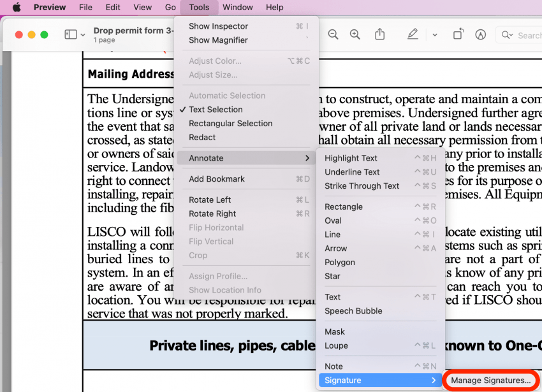The image size is (542, 392).
Task: Click the Zoom In magnifier icon
Action: 355,35
